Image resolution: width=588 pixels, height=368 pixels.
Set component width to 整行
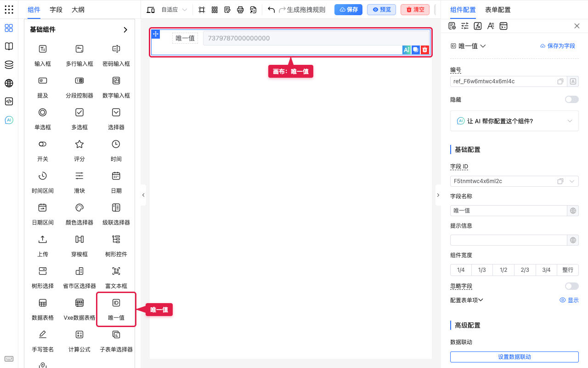tap(568, 270)
